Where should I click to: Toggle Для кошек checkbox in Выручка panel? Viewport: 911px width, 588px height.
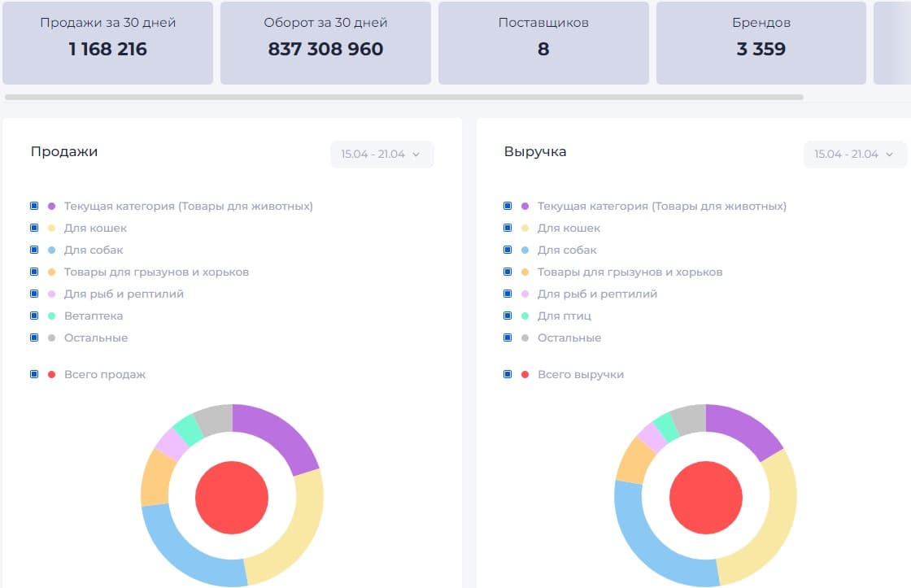coord(508,229)
